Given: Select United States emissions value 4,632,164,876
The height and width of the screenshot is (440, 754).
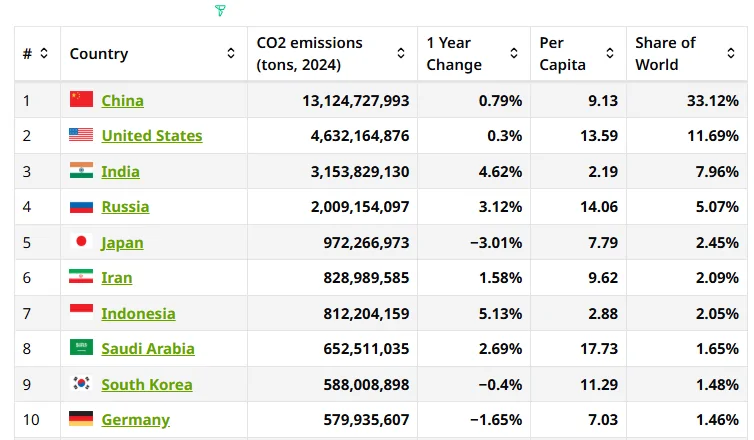Looking at the screenshot, I should [x=360, y=136].
